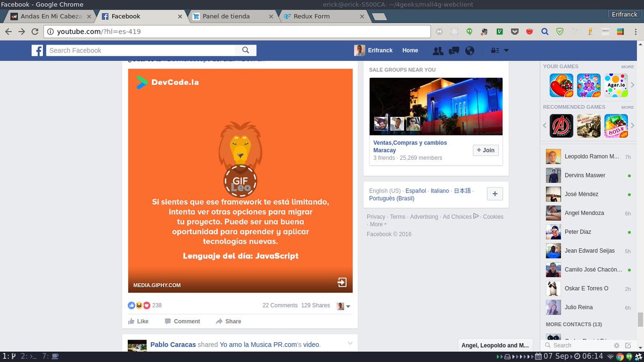Click the Chrome icon in system tray

tap(619, 357)
